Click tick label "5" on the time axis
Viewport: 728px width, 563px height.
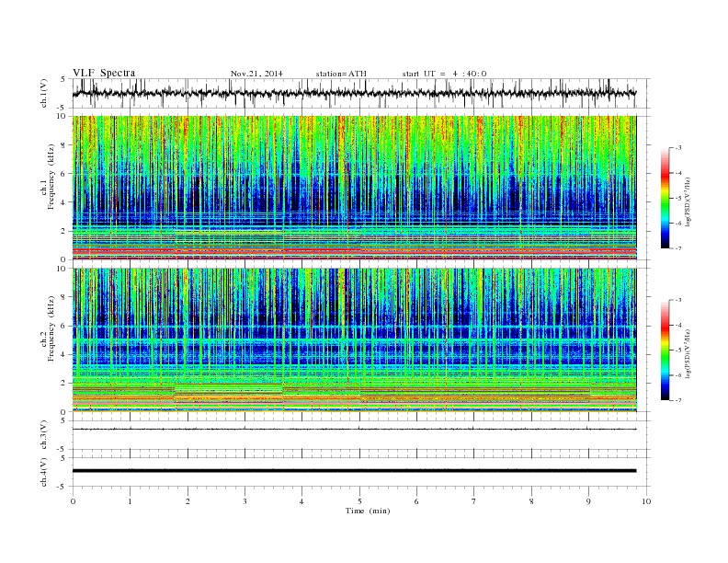359,501
